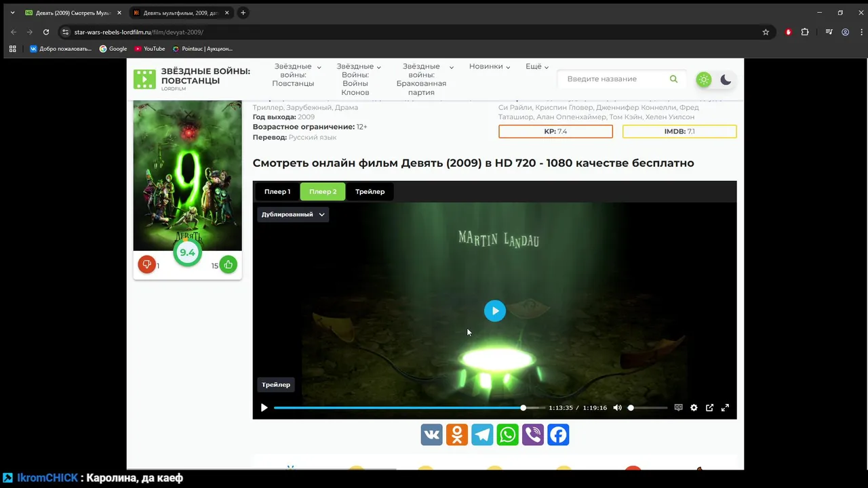The image size is (868, 488).
Task: Reload the page in browser
Action: 46,32
